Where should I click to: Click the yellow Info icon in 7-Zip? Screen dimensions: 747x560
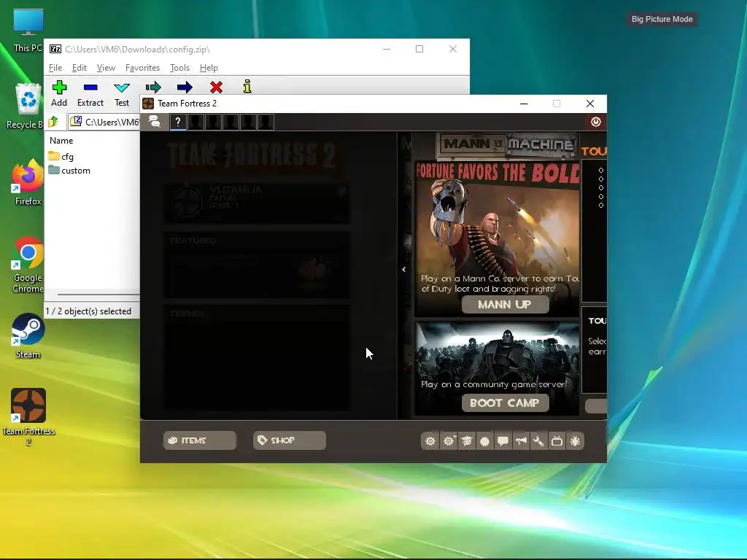(x=247, y=87)
